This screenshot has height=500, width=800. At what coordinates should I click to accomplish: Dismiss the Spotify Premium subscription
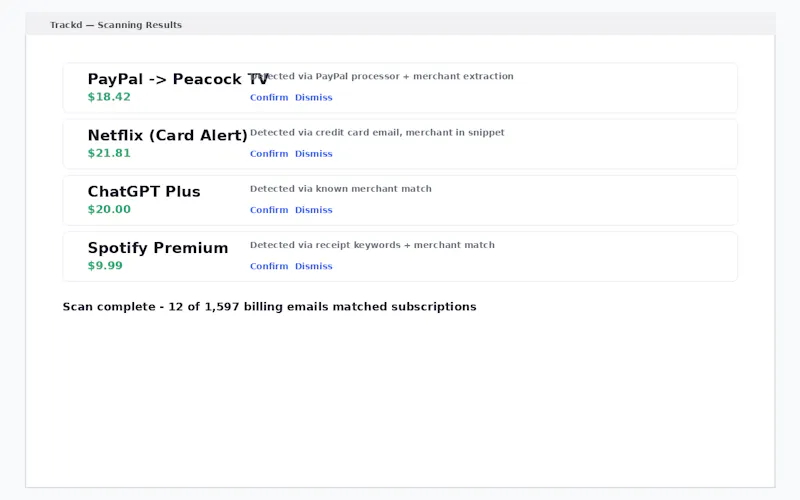(x=313, y=266)
